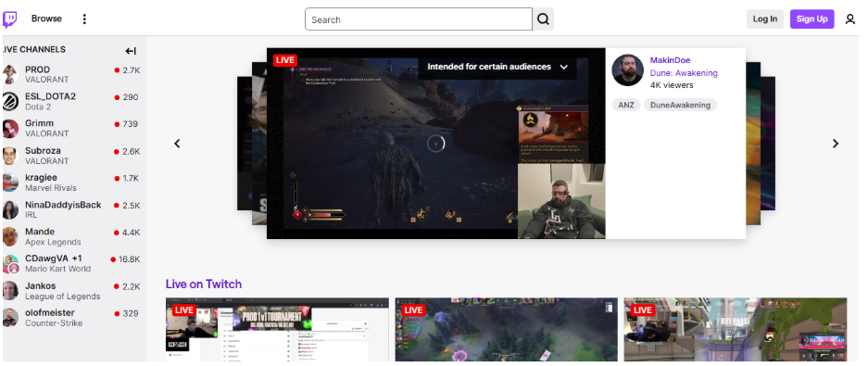
Task: Click Mande's avatar icon
Action: [10, 236]
